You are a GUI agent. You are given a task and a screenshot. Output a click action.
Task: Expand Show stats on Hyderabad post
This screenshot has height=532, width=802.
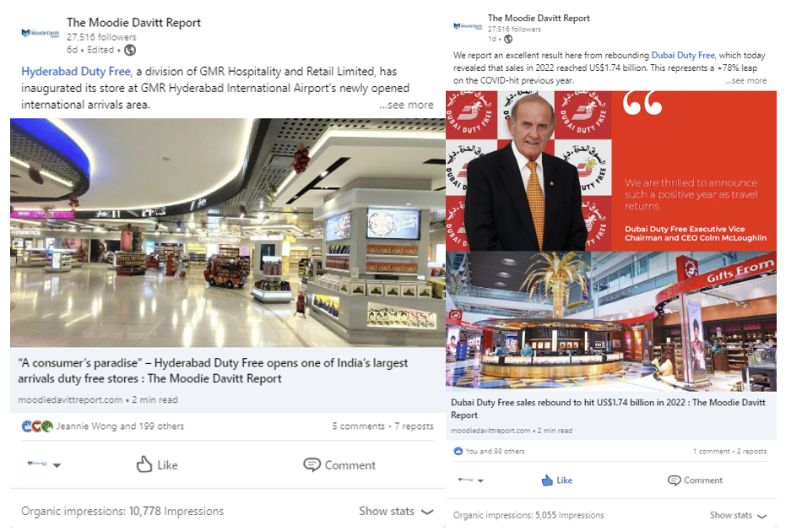pyautogui.click(x=396, y=511)
